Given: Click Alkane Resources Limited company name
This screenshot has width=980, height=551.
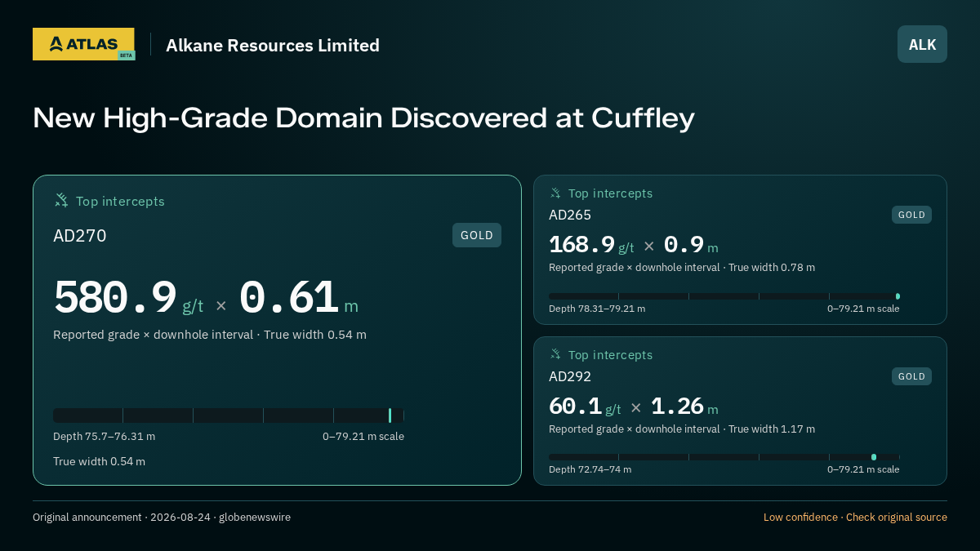Looking at the screenshot, I should coord(273,45).
